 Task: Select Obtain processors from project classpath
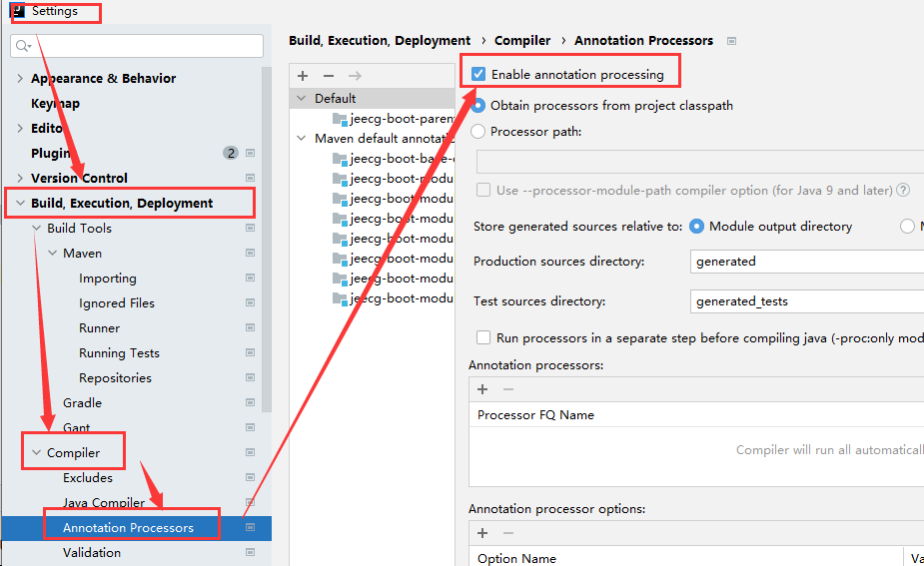coord(477,106)
